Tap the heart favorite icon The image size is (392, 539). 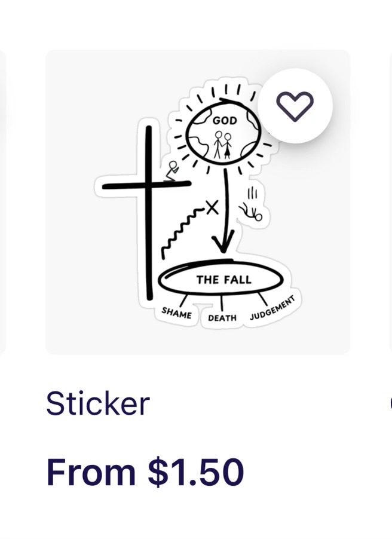point(295,106)
